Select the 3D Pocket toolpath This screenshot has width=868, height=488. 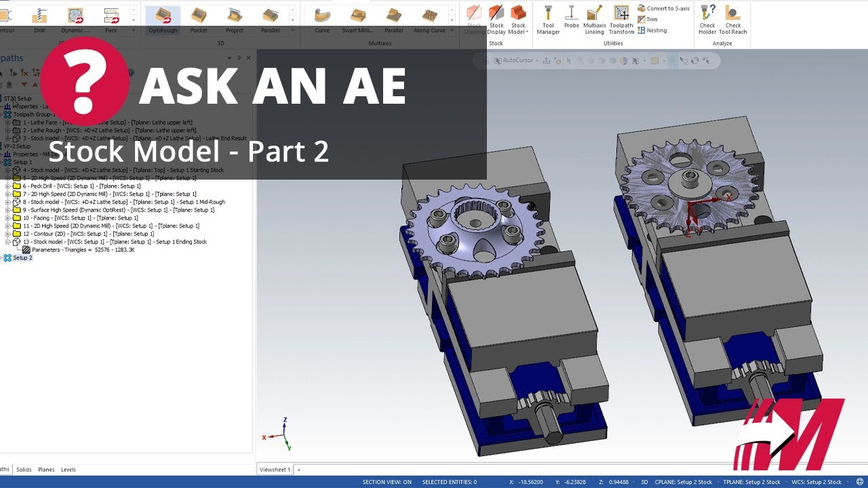pyautogui.click(x=199, y=20)
